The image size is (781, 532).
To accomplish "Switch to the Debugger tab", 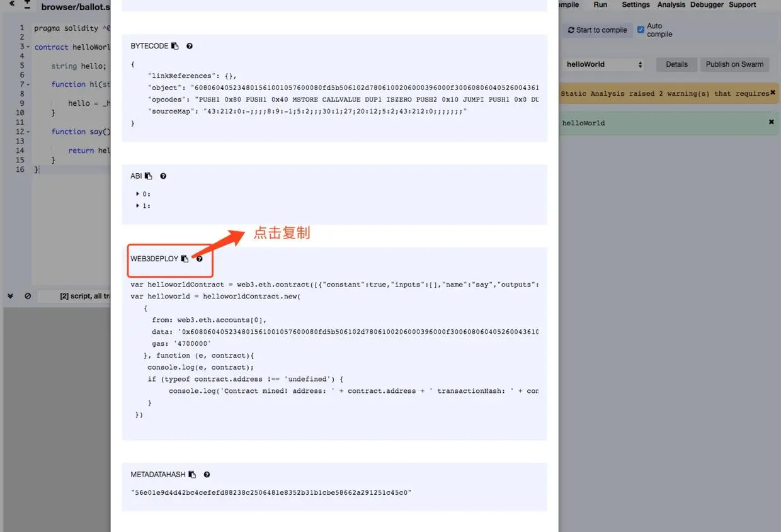I will (706, 4).
